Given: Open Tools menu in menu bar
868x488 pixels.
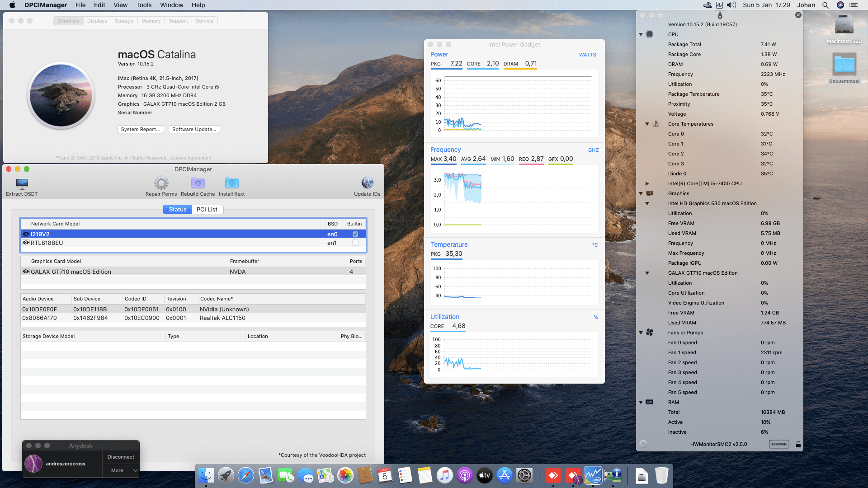Looking at the screenshot, I should pos(144,5).
